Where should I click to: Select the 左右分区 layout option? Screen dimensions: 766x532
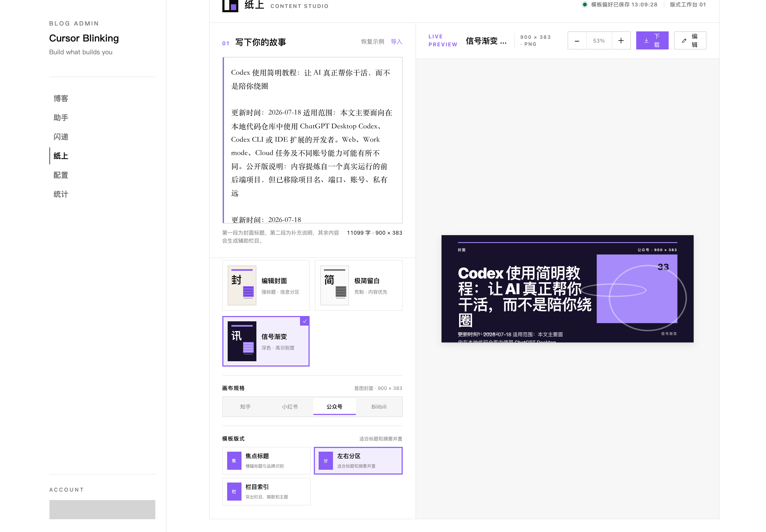tap(358, 461)
